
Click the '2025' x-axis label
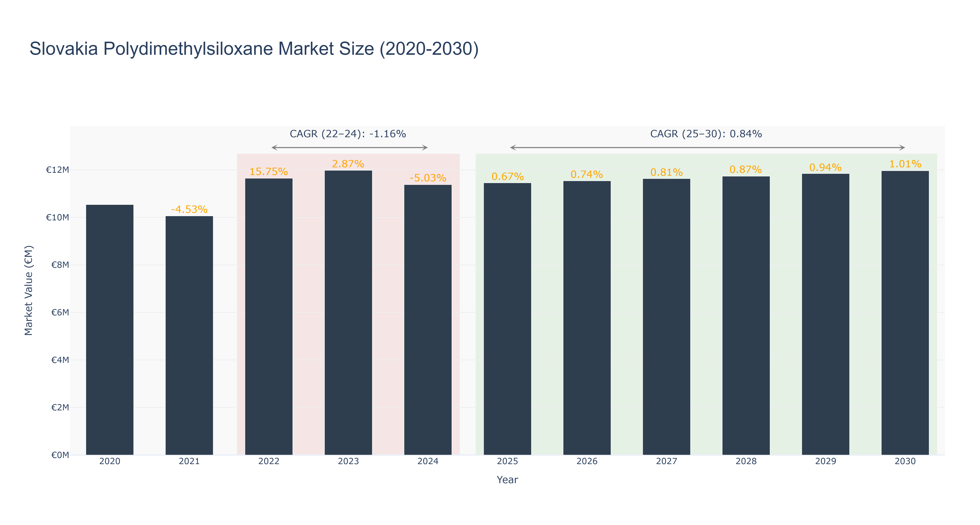(x=507, y=461)
